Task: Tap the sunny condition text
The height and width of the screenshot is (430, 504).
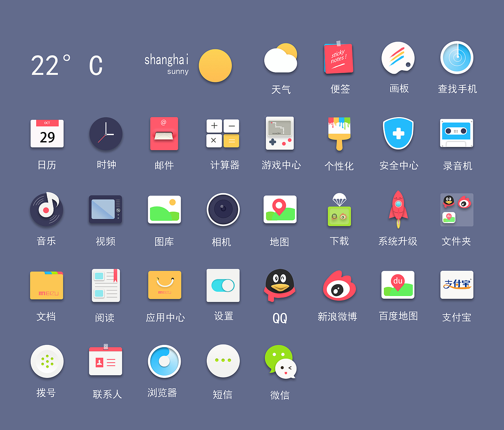Action: (x=178, y=72)
